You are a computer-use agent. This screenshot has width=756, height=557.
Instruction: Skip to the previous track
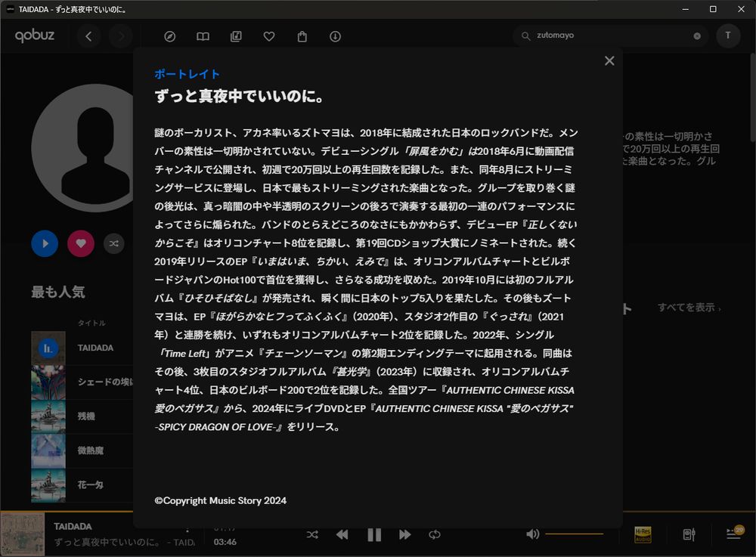(342, 534)
